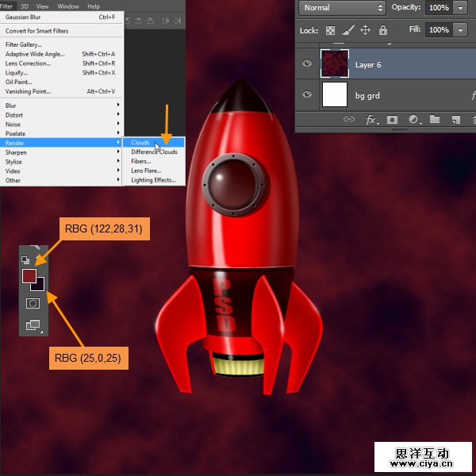Lock transparent pixels in the Lock row
476x476 pixels.
point(331,30)
